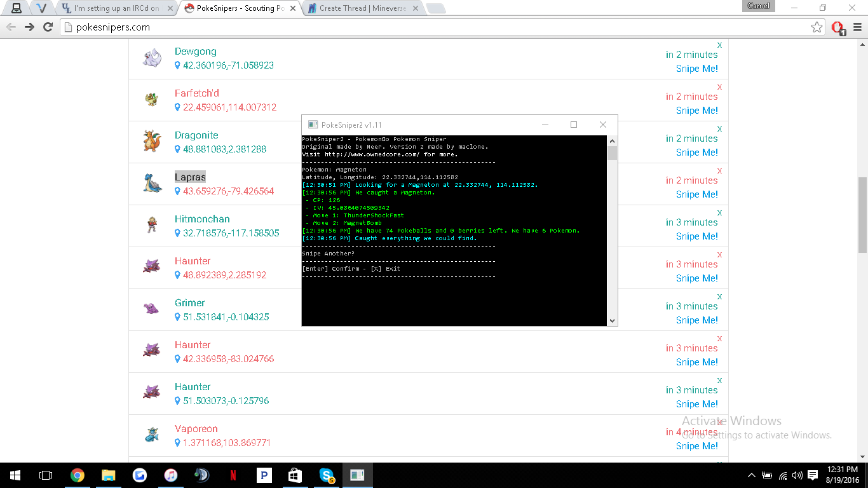Click the Vaporeon name link

196,429
